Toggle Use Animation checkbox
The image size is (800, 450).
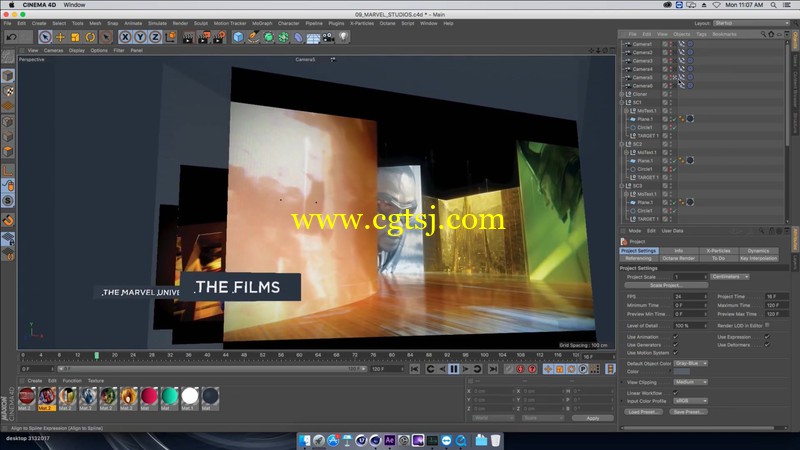676,337
